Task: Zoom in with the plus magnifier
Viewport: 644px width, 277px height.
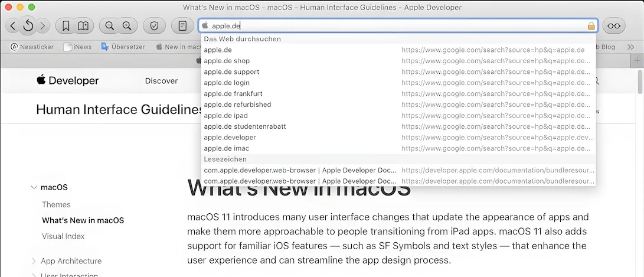Action: point(128,26)
